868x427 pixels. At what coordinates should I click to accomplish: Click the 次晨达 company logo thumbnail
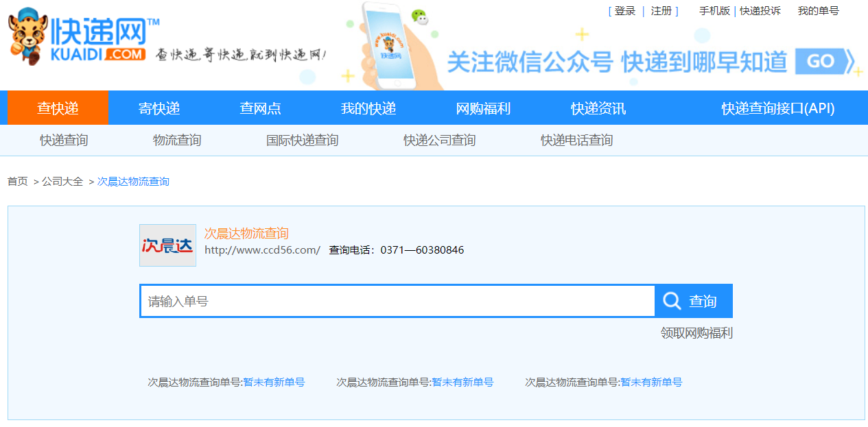(x=167, y=245)
